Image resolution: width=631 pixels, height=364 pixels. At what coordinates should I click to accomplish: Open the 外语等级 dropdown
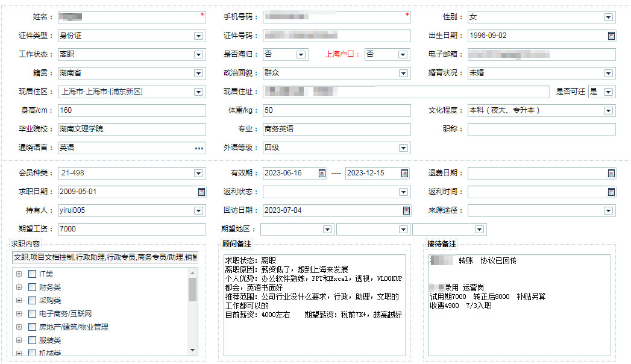(x=403, y=148)
